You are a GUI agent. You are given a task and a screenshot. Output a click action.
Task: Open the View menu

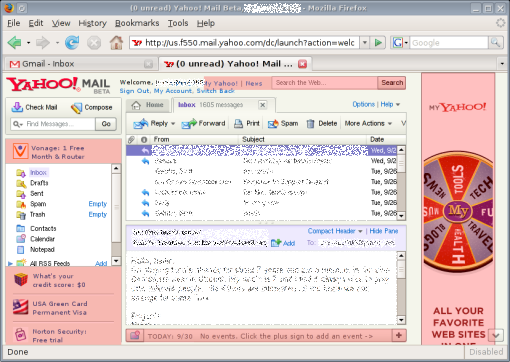pyautogui.click(x=61, y=23)
